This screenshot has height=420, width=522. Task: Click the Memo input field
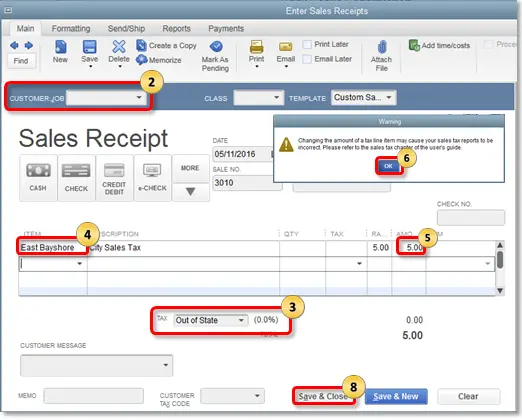click(93, 396)
